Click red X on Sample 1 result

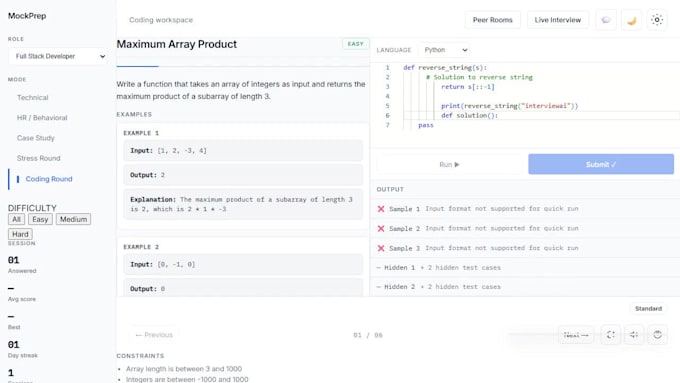(x=381, y=209)
